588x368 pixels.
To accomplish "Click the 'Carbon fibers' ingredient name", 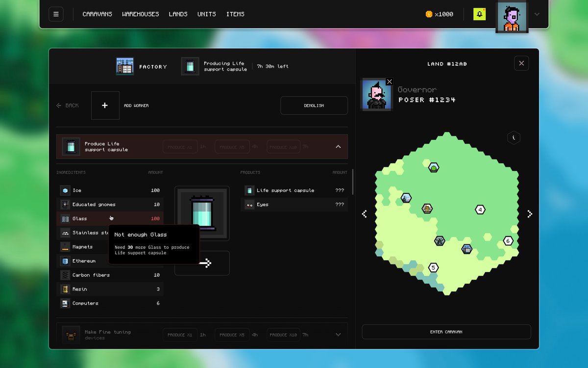I will [x=91, y=275].
